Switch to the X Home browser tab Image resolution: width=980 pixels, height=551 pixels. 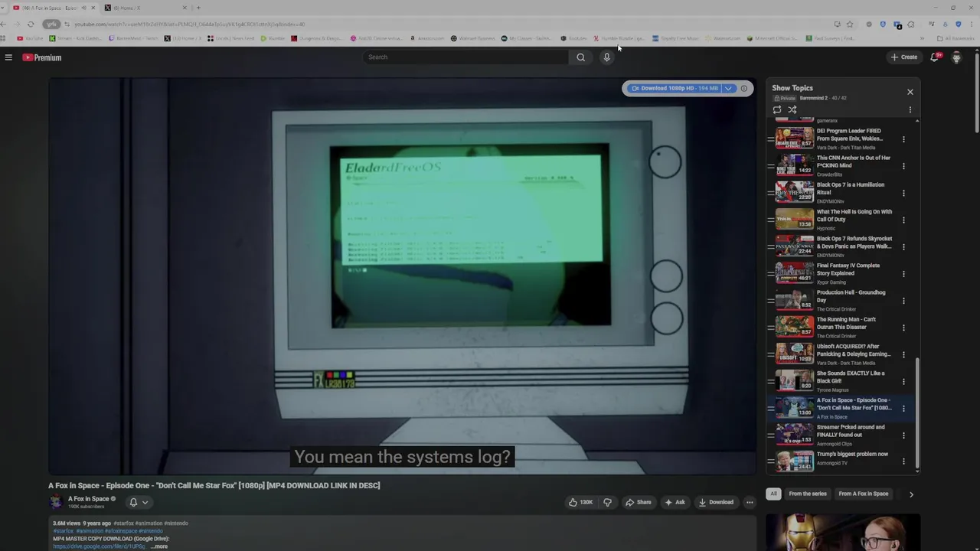tap(145, 8)
